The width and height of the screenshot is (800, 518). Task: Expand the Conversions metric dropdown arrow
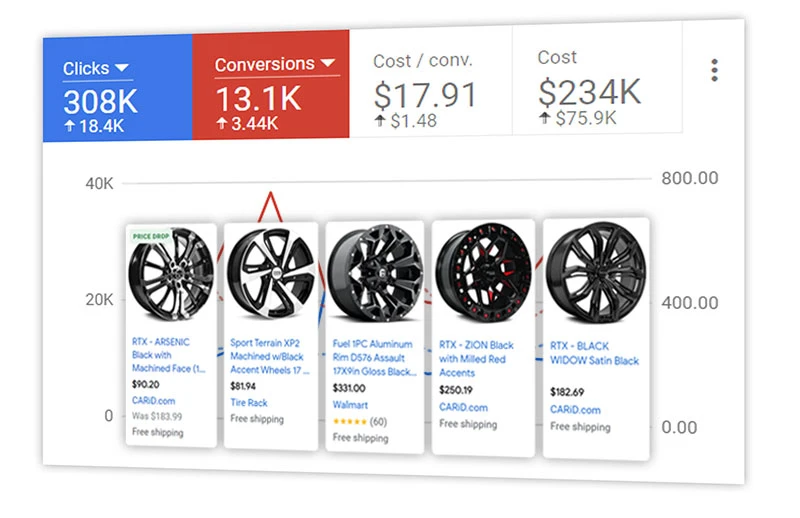(x=328, y=64)
